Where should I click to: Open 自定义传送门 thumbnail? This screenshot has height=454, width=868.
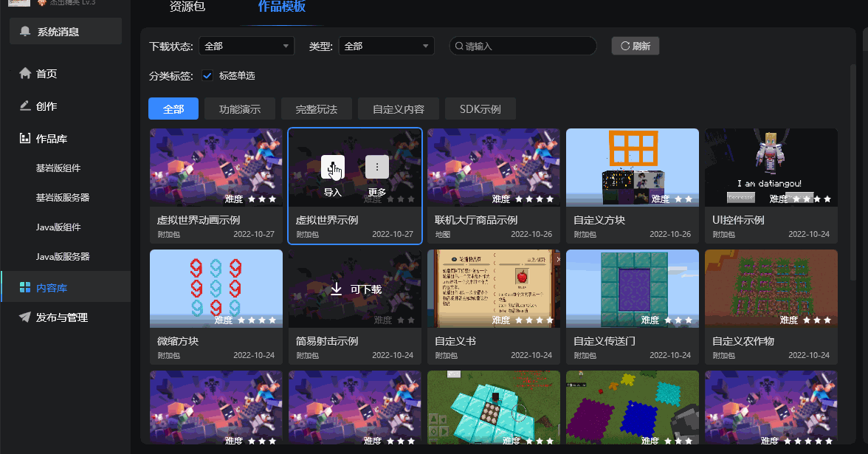tap(632, 289)
